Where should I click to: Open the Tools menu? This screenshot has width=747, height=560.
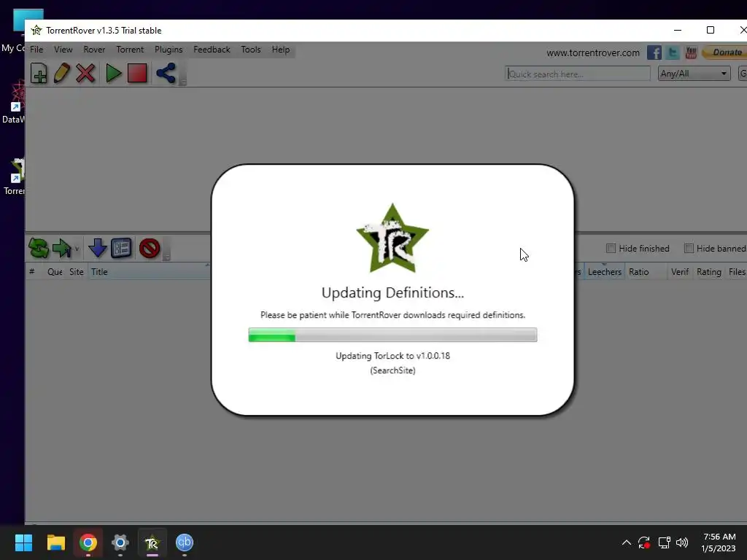(251, 50)
